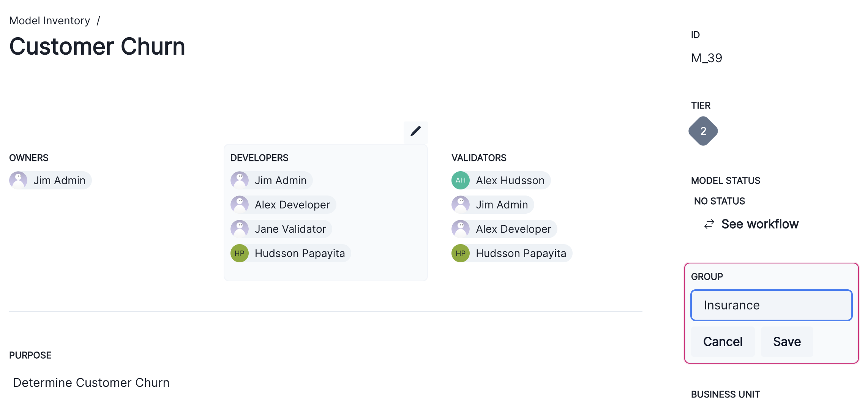Click Jane Validator's avatar under Developers
Screen dimensions: 868x399
click(240, 229)
